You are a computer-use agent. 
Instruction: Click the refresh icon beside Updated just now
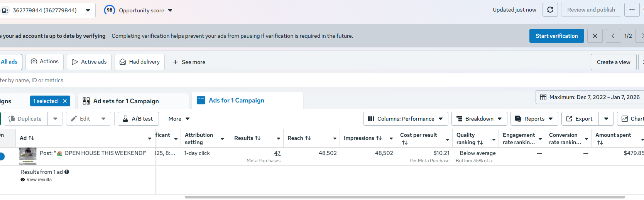click(550, 10)
